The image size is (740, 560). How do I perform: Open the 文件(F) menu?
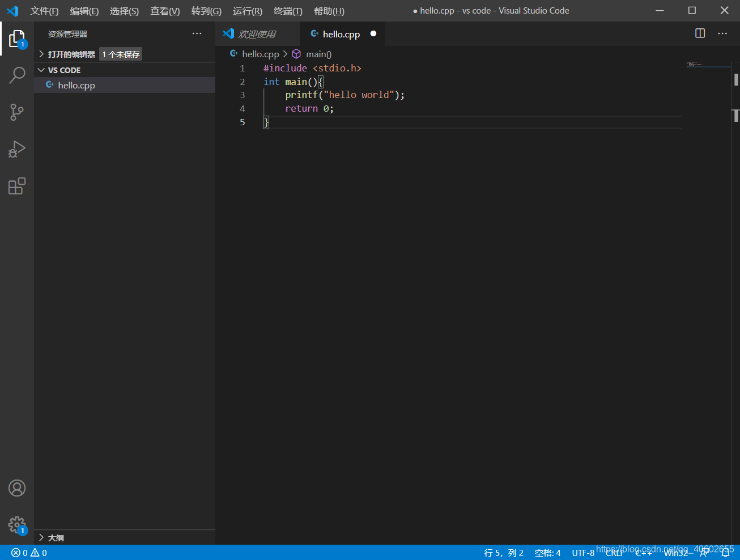click(x=44, y=11)
